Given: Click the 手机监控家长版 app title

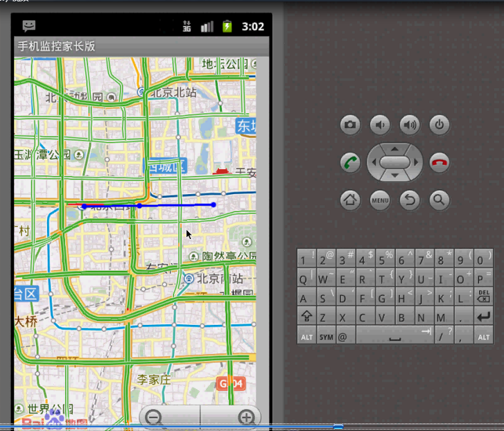Looking at the screenshot, I should [x=56, y=46].
